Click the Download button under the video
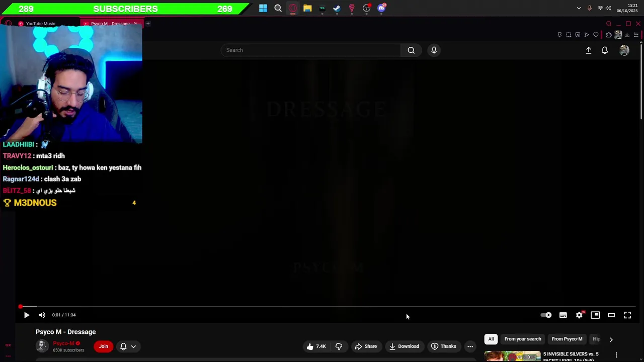 [x=404, y=346]
